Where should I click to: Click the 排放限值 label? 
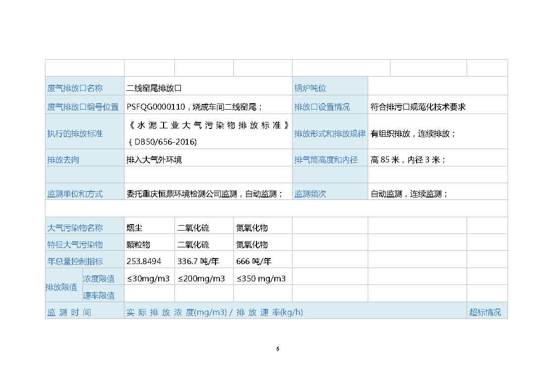(x=61, y=287)
